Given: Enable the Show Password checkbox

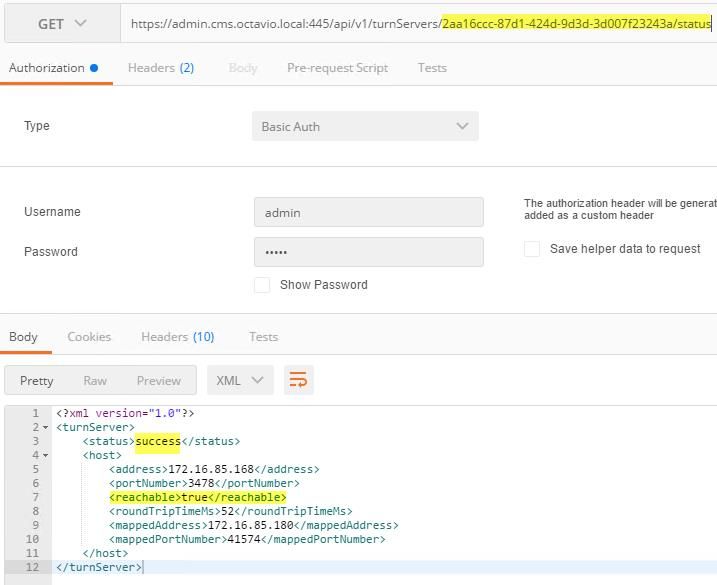Looking at the screenshot, I should point(262,285).
